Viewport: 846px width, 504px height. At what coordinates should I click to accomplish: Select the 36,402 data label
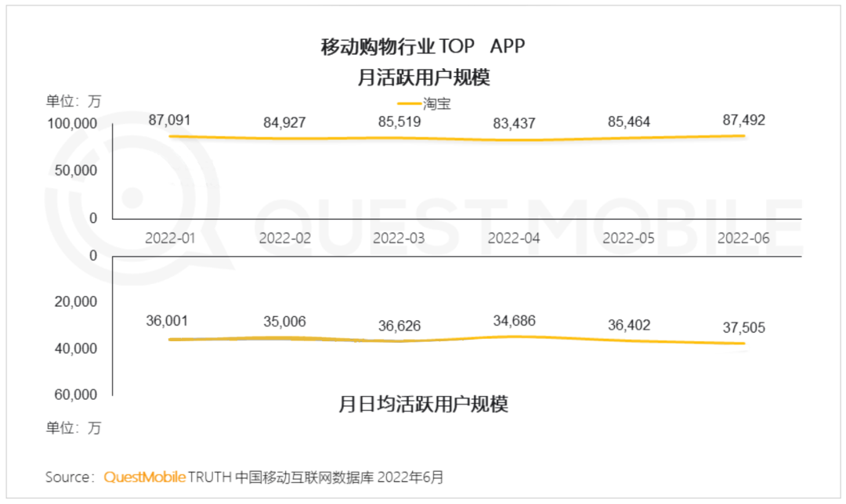coord(629,325)
